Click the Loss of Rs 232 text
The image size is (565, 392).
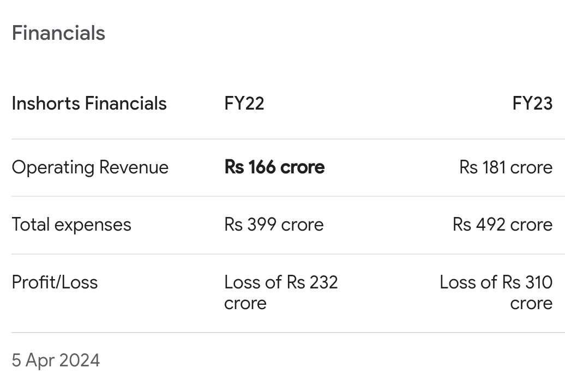pos(281,282)
